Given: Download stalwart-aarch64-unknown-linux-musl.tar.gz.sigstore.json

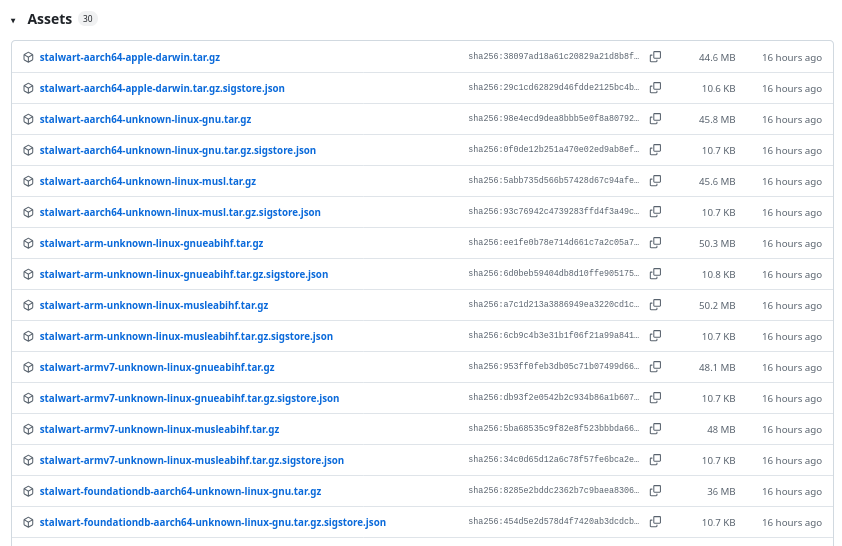Looking at the screenshot, I should pyautogui.click(x=180, y=212).
